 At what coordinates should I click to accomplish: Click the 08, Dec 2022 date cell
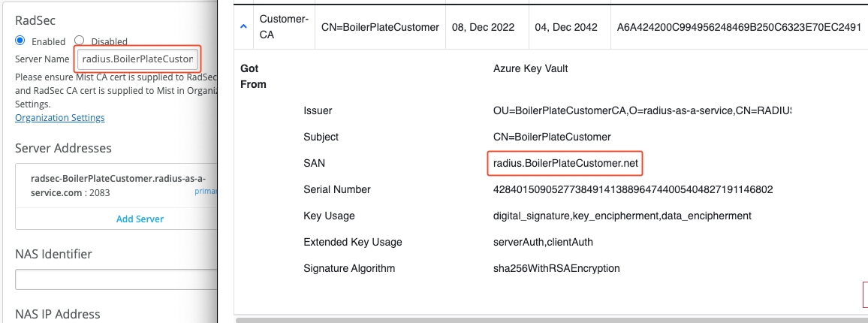coord(483,27)
